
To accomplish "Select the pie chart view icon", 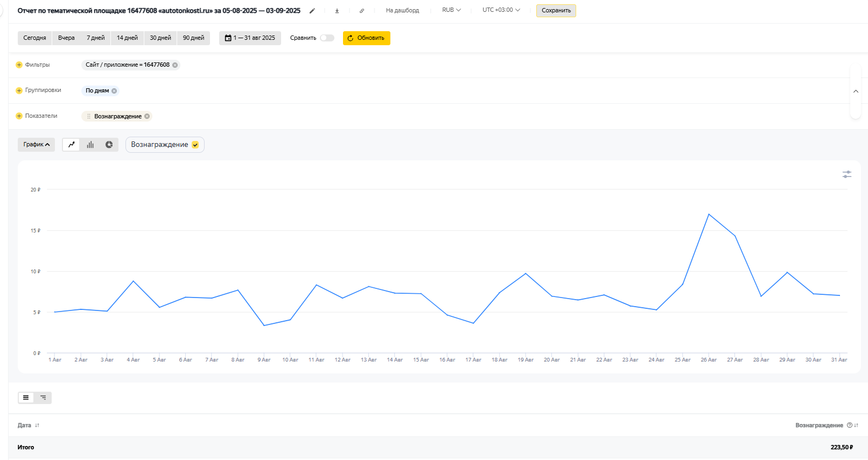I will coord(109,144).
